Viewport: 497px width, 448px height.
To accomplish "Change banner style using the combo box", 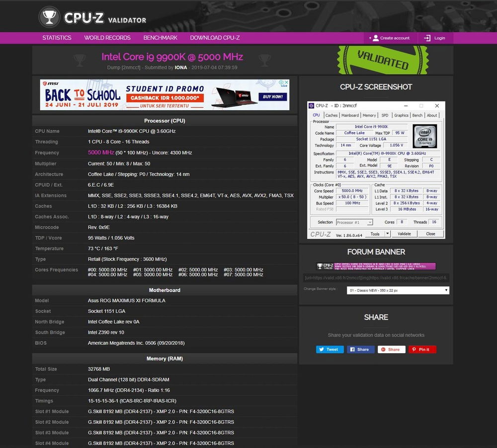I will coord(398,290).
